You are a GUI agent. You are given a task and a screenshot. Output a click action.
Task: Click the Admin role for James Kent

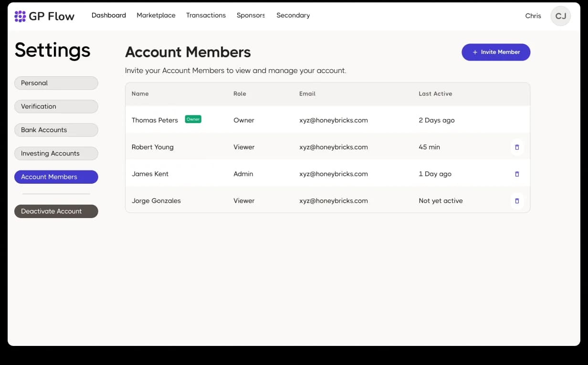[x=243, y=174]
